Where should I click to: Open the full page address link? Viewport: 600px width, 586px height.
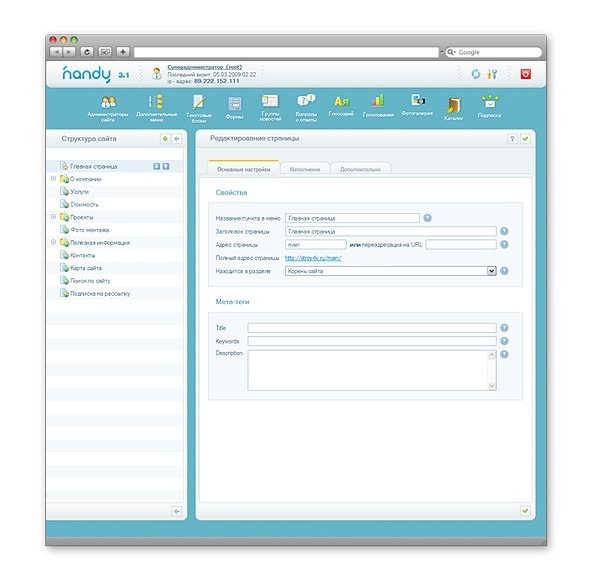[313, 258]
